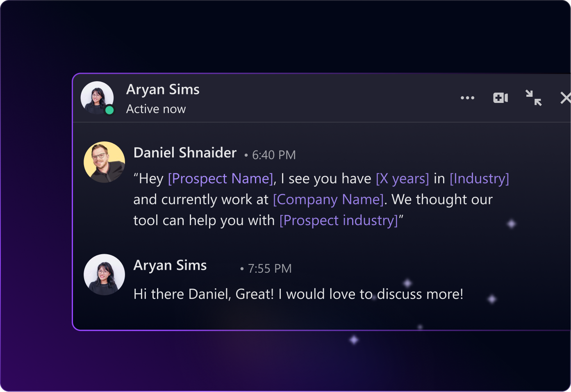The image size is (571, 392).
Task: Select the [Industry] placeholder tag
Action: [x=479, y=179]
